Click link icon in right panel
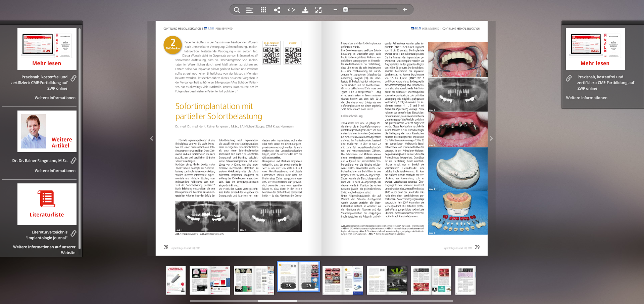Image resolution: width=644 pixels, height=304 pixels. coord(569,78)
